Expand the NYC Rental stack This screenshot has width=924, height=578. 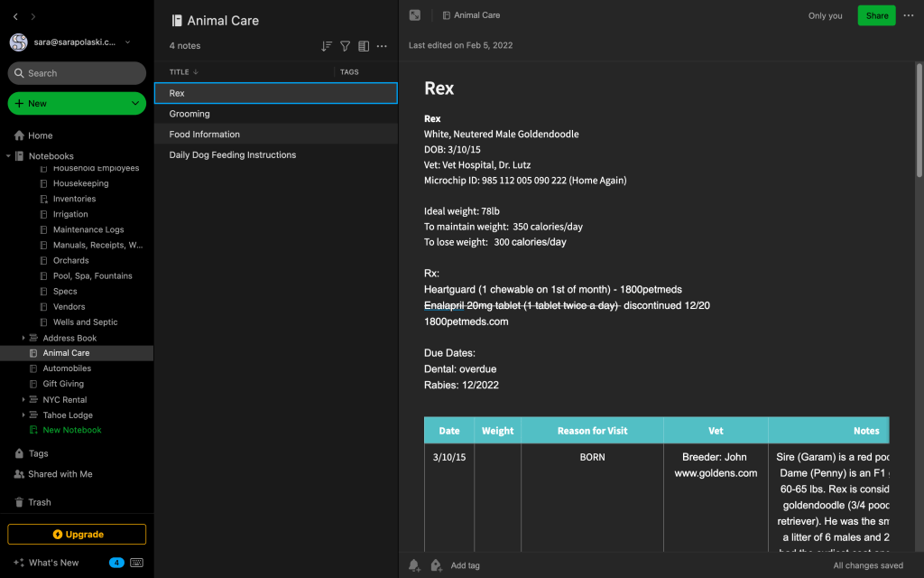click(24, 399)
